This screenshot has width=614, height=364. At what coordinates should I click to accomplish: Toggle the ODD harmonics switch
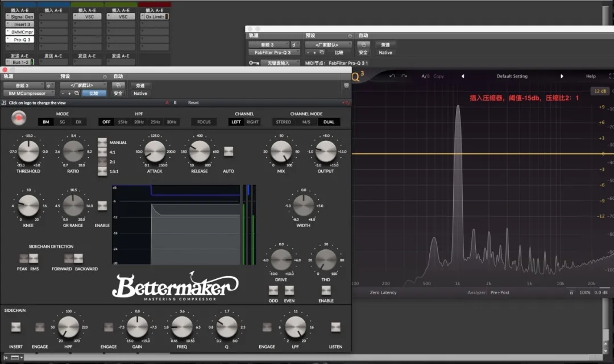point(273,290)
